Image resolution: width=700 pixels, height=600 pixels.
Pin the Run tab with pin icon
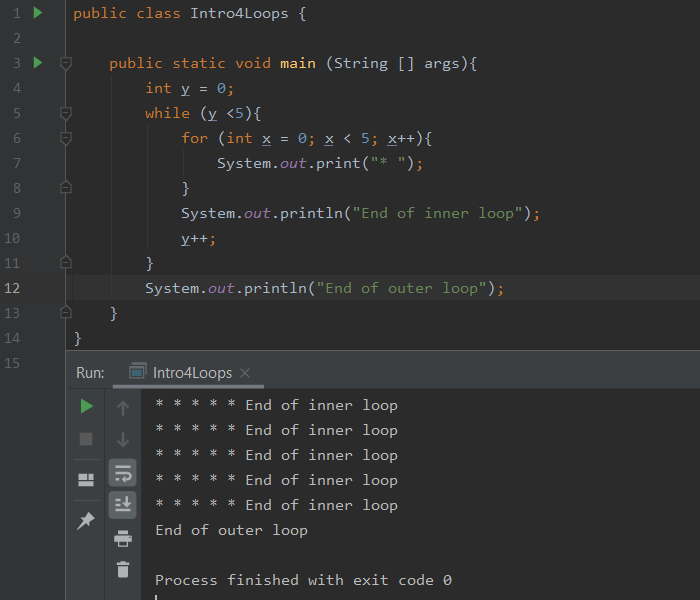(x=87, y=520)
